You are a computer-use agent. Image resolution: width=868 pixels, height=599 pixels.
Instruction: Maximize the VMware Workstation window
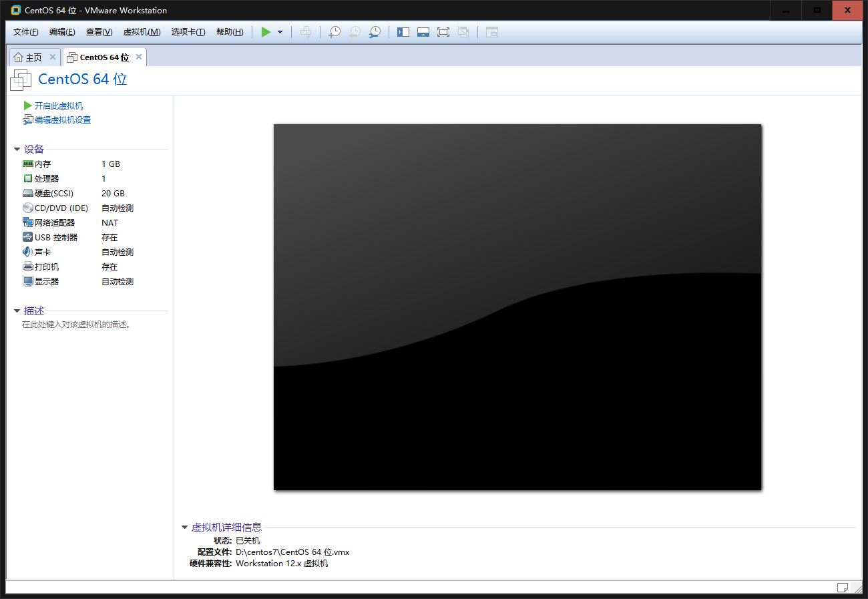pos(817,10)
